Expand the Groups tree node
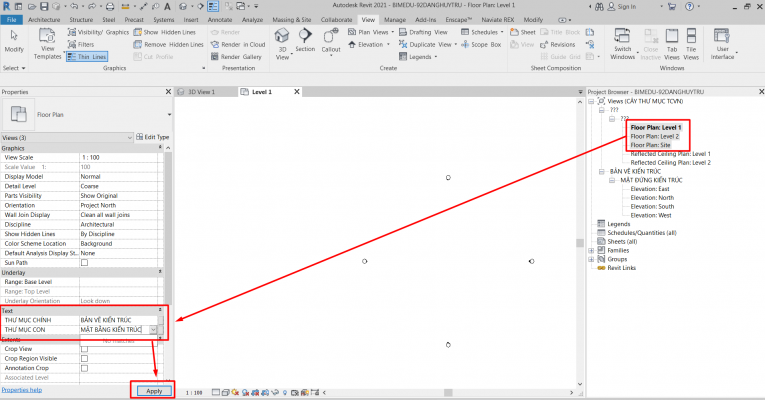765x400 pixels. pos(591,259)
